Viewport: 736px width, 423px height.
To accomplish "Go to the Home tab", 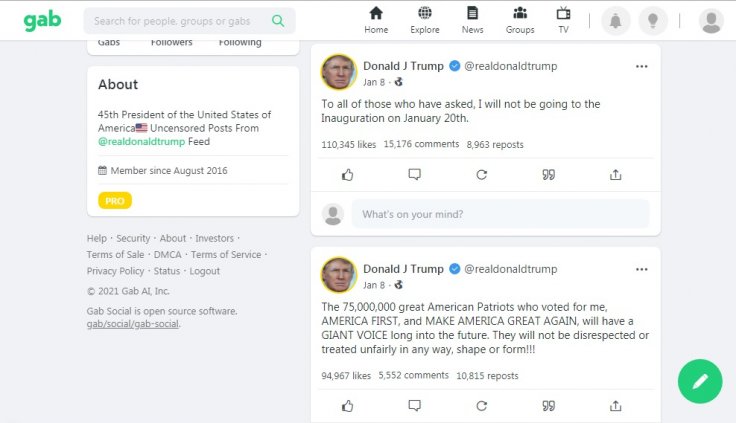I will coord(376,20).
